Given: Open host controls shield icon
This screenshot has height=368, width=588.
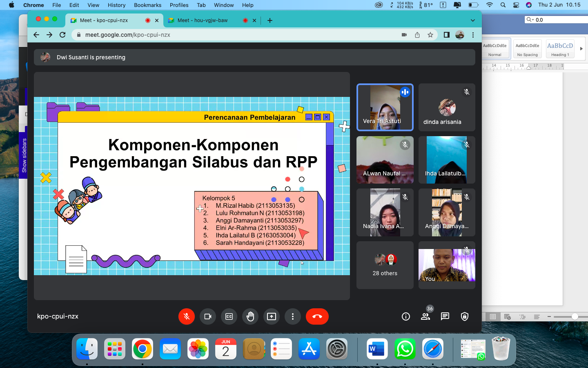Looking at the screenshot, I should (x=465, y=316).
